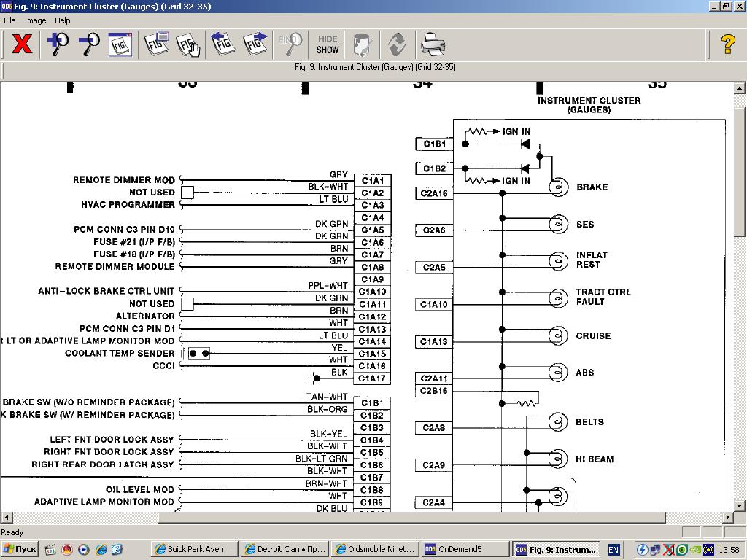Click the horizontal scrollbar right arrow
Image resolution: width=747 pixels, height=560 pixels.
click(x=727, y=517)
